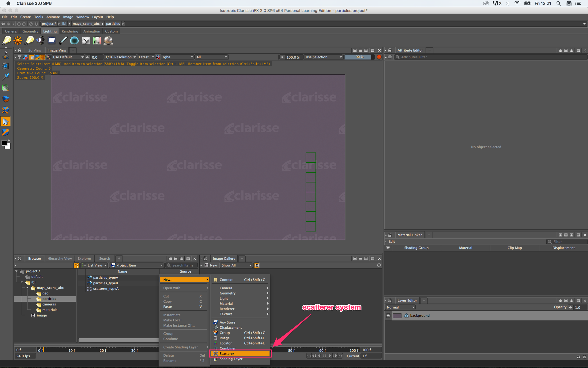Click the cylinder tube light icon
The width and height of the screenshot is (588, 368).
coord(63,40)
